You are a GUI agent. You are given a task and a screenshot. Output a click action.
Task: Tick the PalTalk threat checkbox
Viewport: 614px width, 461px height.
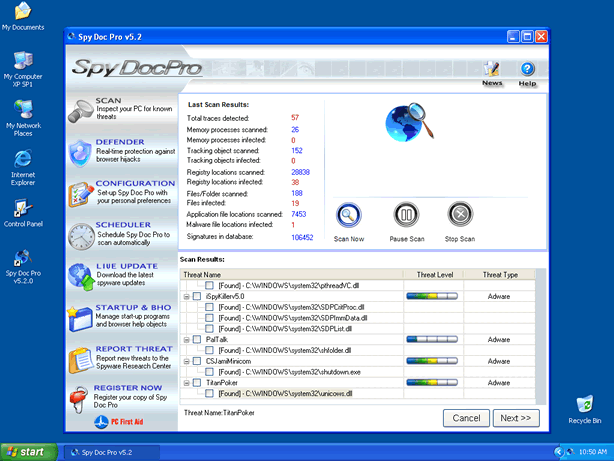pos(197,339)
